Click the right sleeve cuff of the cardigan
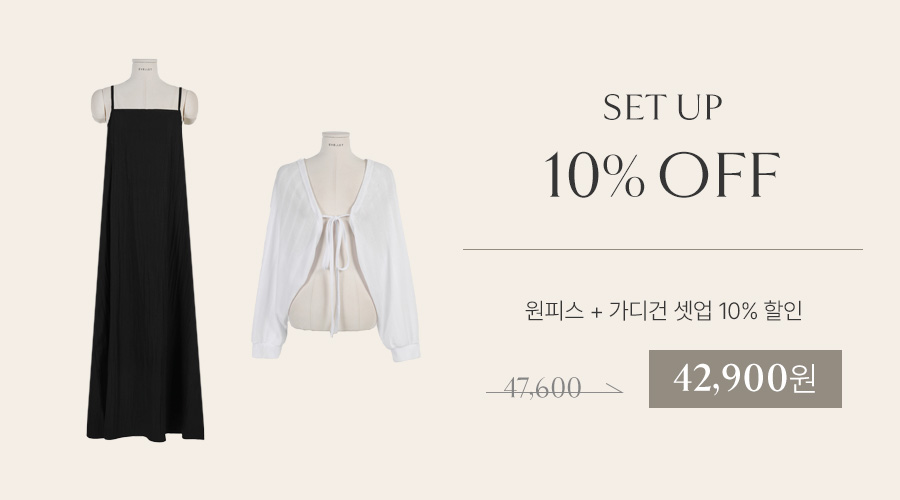This screenshot has height=500, width=900. 406,351
